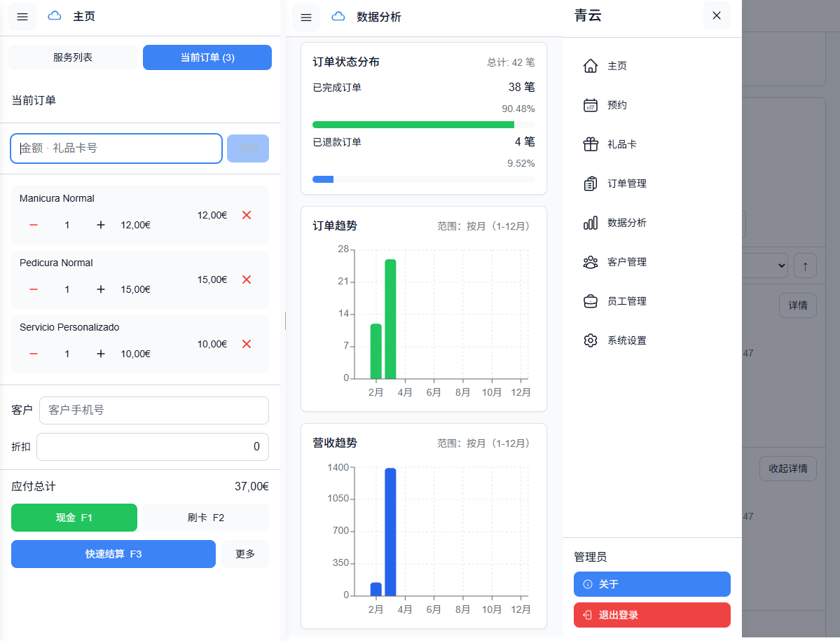Click the 客户管理 people icon
The image size is (840, 643).
click(591, 262)
